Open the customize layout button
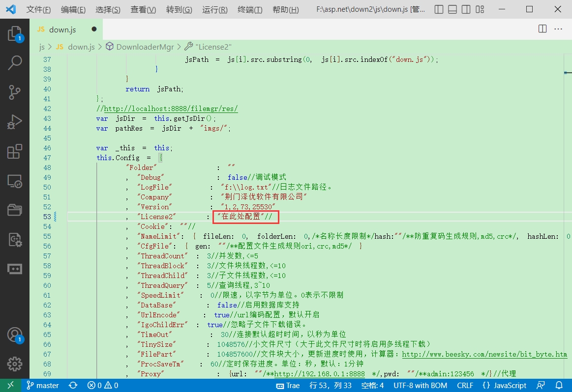 pyautogui.click(x=480, y=9)
